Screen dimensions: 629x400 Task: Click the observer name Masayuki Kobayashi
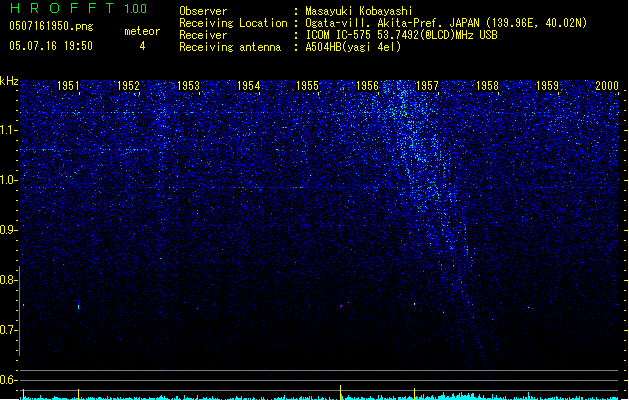(x=359, y=11)
